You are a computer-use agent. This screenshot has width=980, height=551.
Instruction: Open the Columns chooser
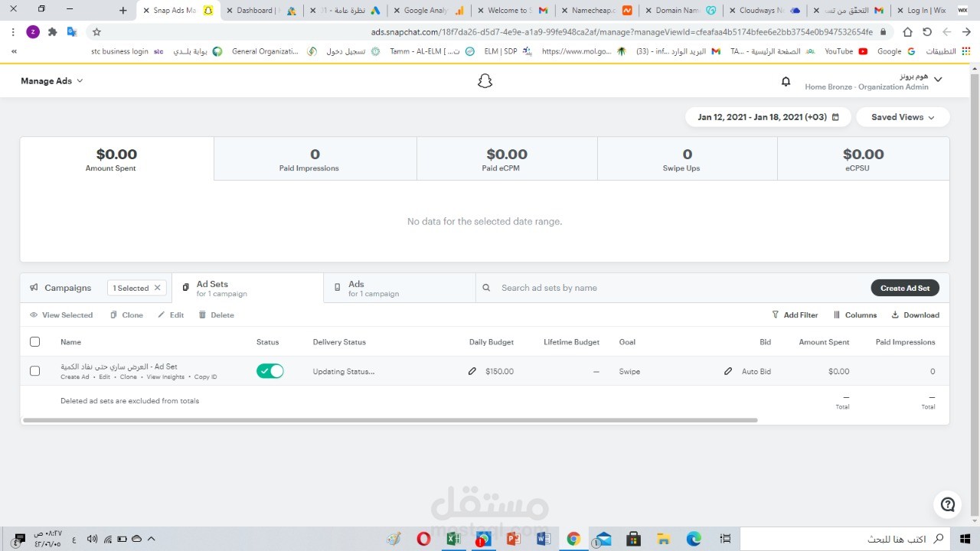pos(855,315)
